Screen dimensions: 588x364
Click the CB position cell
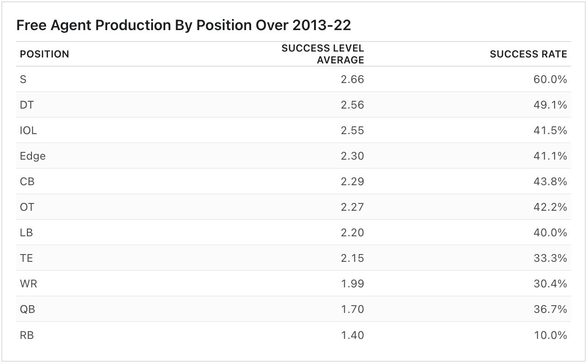coord(27,182)
